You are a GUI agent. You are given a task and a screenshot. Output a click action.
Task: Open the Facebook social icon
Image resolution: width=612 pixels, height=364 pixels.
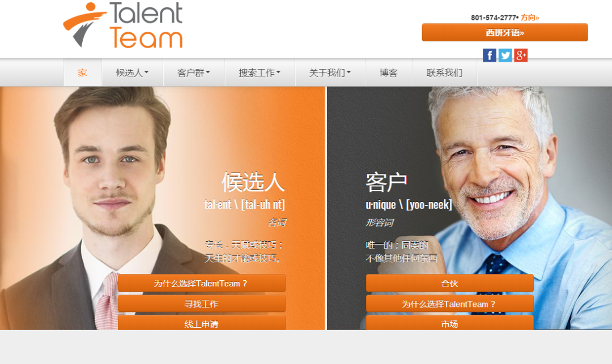click(490, 55)
